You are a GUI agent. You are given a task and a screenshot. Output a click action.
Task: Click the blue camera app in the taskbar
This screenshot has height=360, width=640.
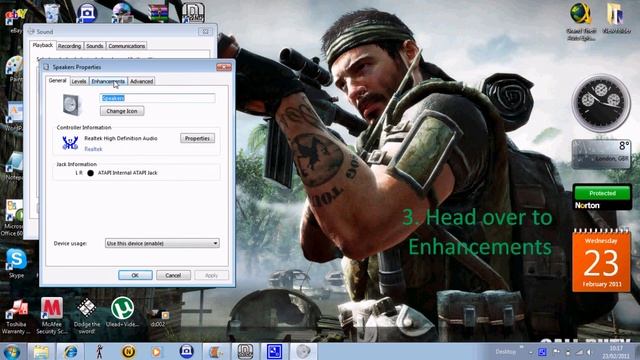point(187,351)
